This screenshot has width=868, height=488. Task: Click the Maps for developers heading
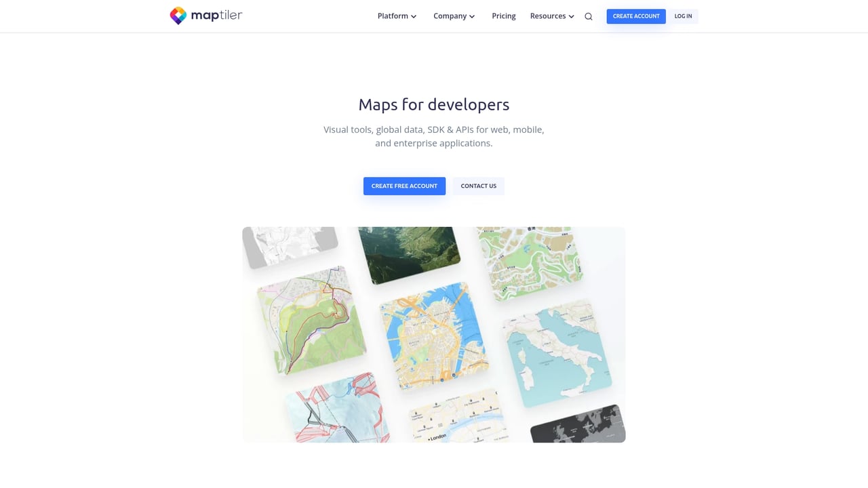[434, 104]
